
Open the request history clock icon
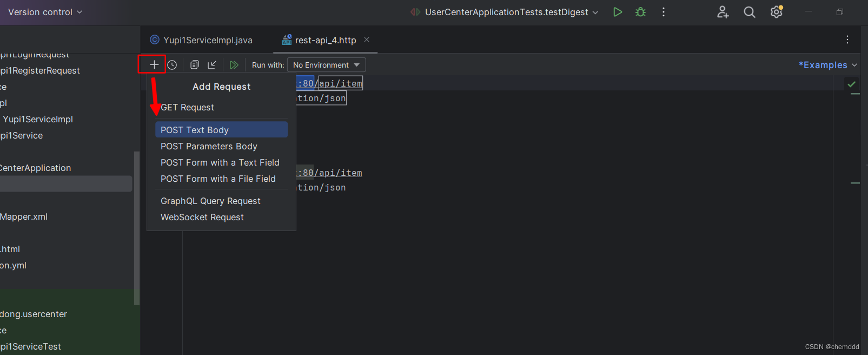pos(172,65)
